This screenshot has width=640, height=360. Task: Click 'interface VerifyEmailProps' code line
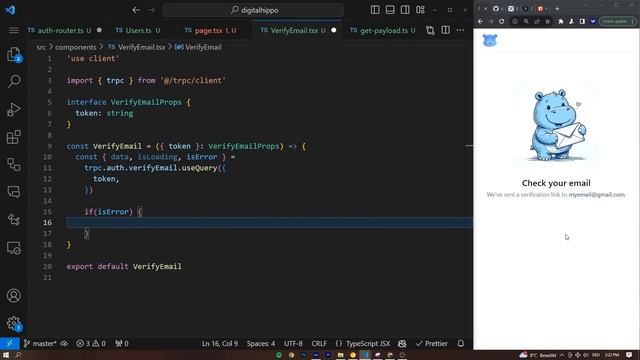click(129, 102)
